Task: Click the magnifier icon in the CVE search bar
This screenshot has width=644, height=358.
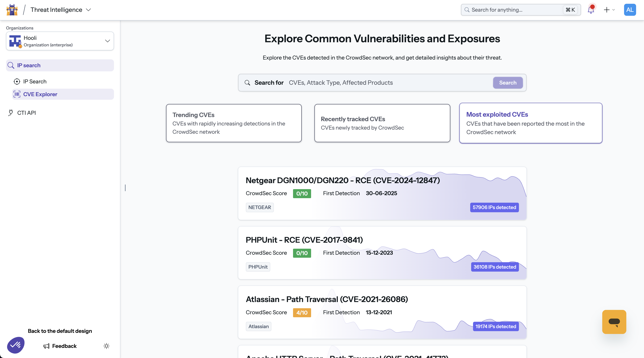Action: pos(248,83)
